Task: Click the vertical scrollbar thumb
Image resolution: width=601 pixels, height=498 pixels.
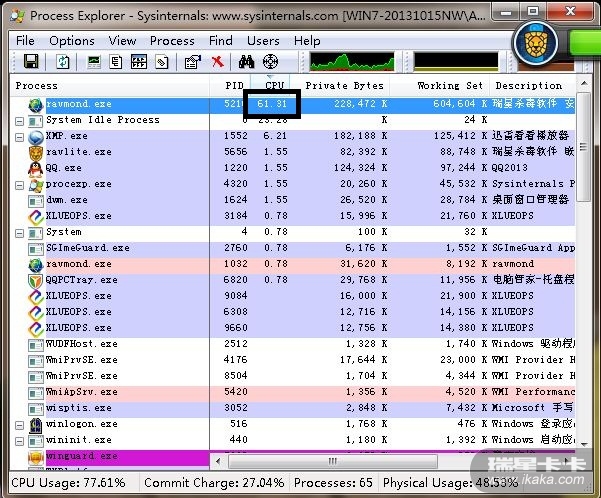Action: [x=584, y=146]
